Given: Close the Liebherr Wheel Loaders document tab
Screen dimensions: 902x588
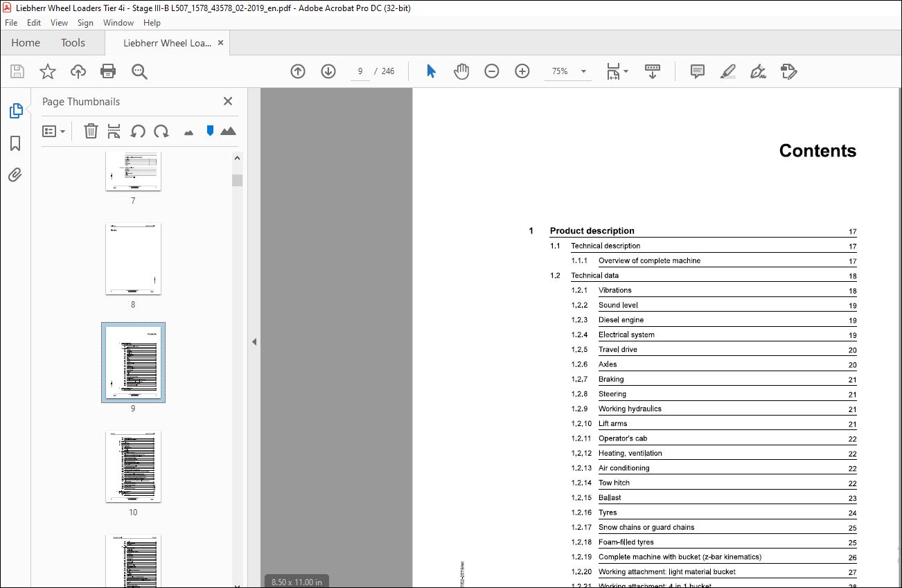Looking at the screenshot, I should point(221,43).
